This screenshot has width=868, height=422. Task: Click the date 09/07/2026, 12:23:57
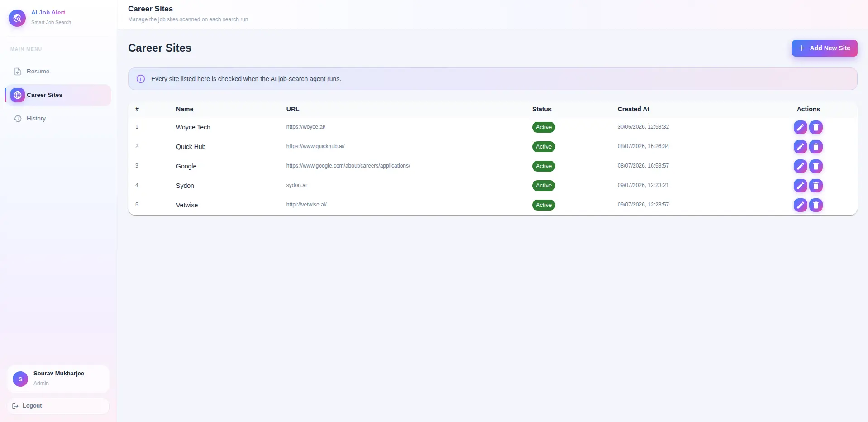click(x=643, y=205)
